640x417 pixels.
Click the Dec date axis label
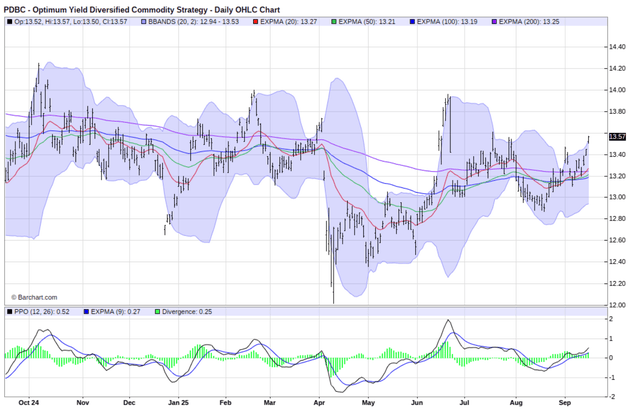129,403
